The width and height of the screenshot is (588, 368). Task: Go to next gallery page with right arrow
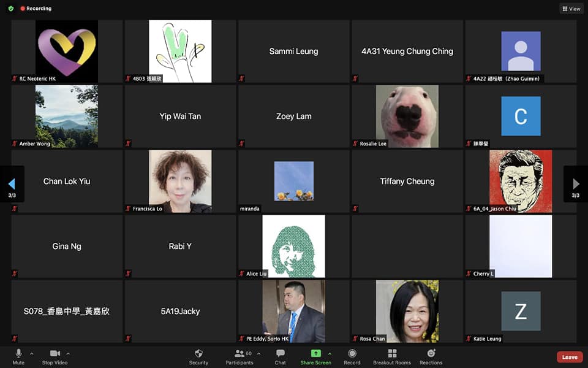coord(576,184)
